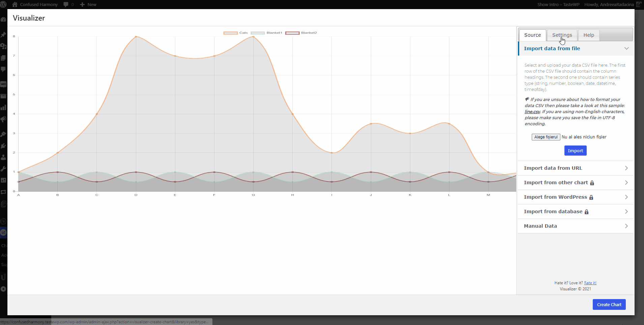Click the plus New icon in admin bar

[x=82, y=4]
